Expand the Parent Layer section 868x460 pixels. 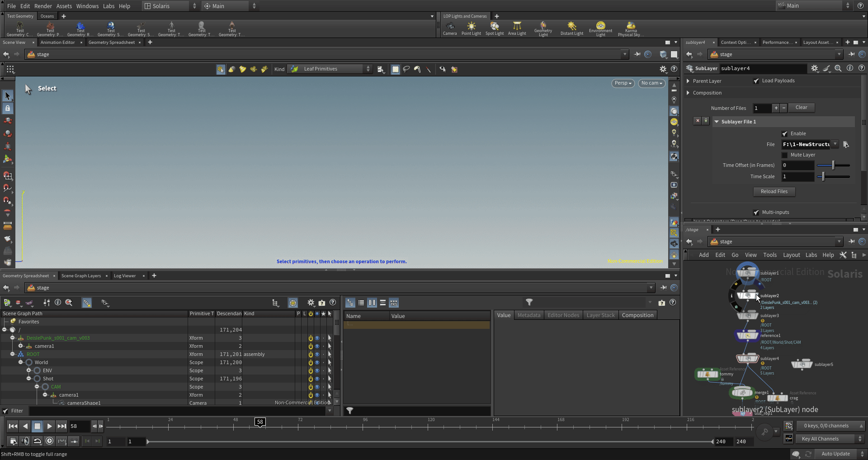coord(688,81)
